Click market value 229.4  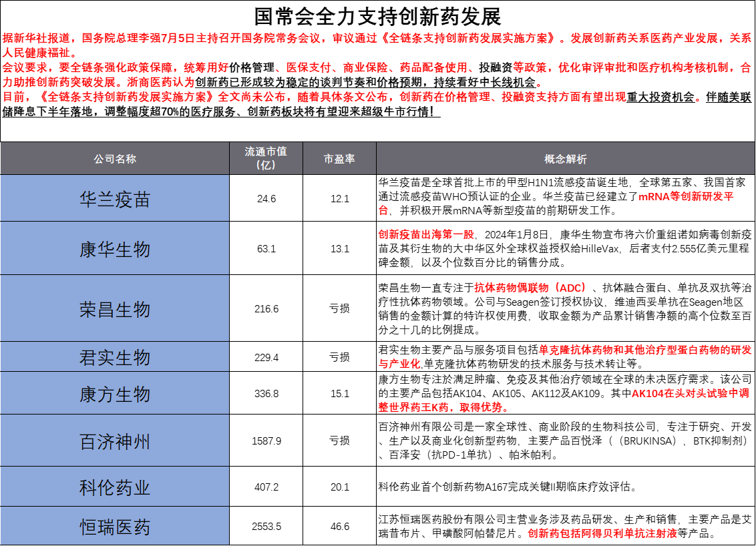pos(266,358)
